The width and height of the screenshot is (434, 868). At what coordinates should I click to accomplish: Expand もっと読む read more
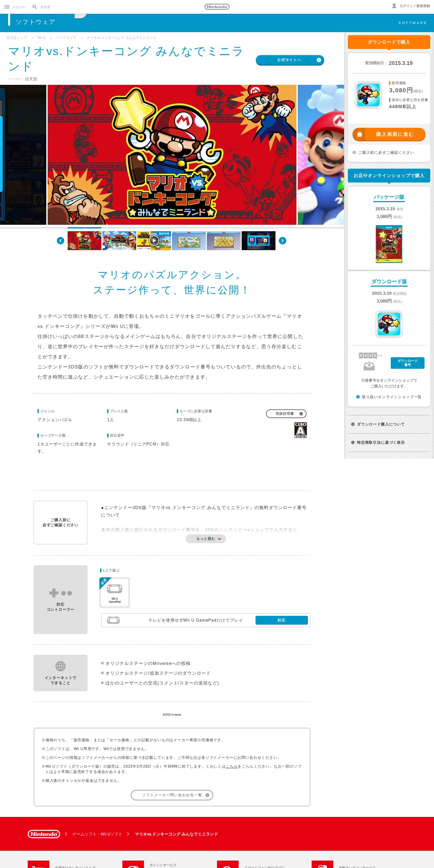206,539
